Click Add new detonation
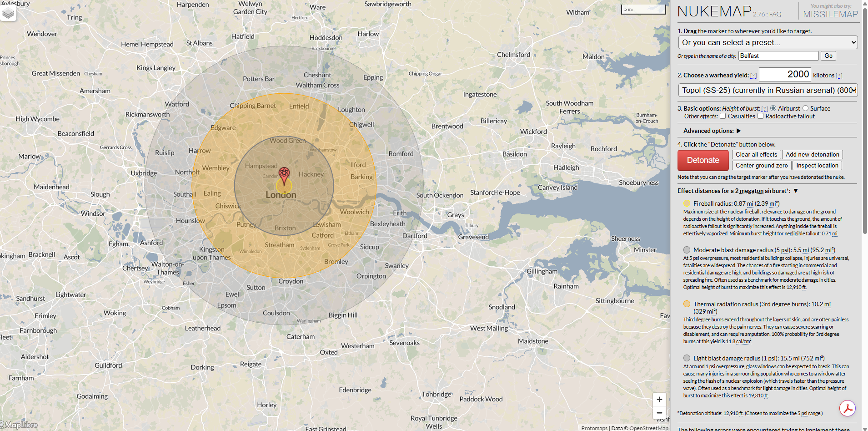Screen dimensions: 868x431 point(813,155)
